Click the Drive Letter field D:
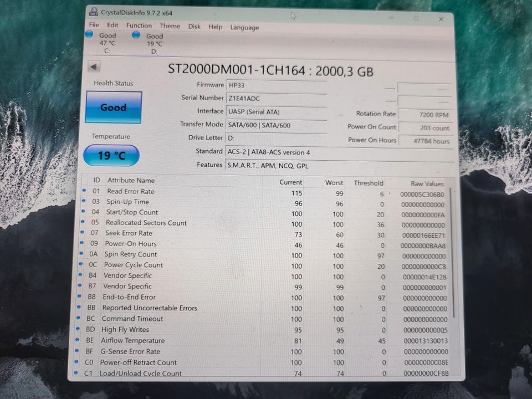The height and width of the screenshot is (399, 532). click(276, 139)
